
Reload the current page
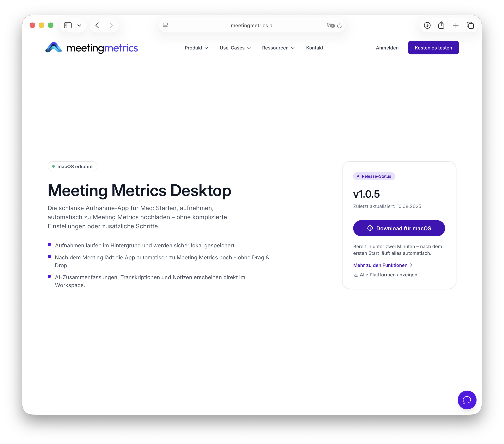pyautogui.click(x=340, y=25)
